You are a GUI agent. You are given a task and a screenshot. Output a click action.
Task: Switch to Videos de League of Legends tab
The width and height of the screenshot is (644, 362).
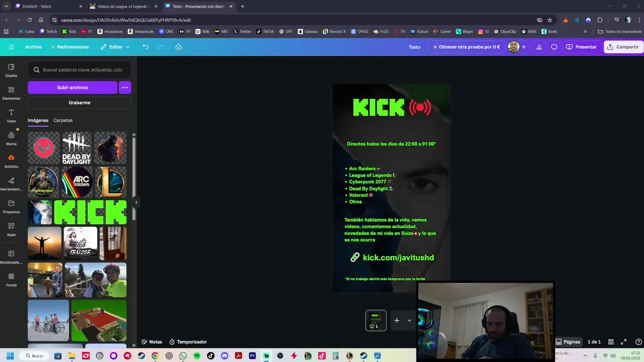[x=123, y=7]
